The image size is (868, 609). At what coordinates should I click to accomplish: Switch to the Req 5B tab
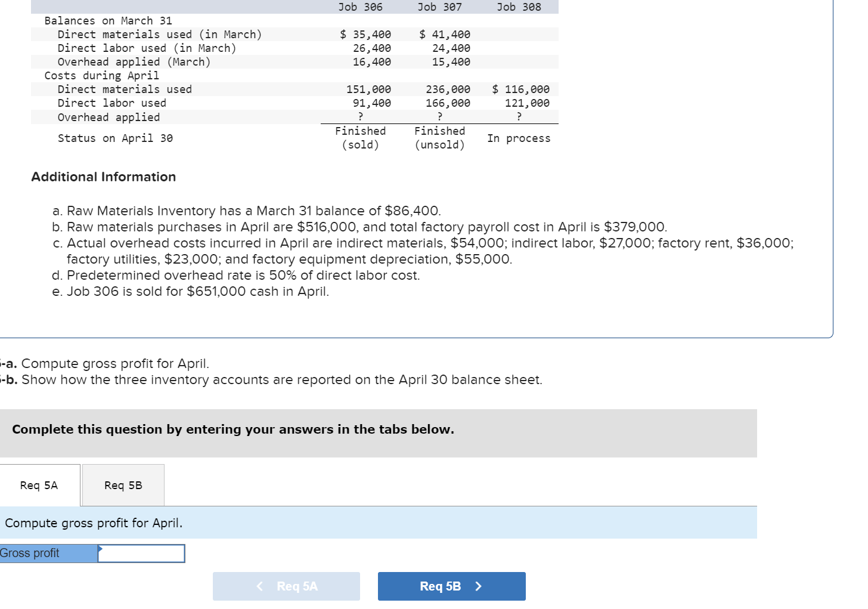(123, 485)
